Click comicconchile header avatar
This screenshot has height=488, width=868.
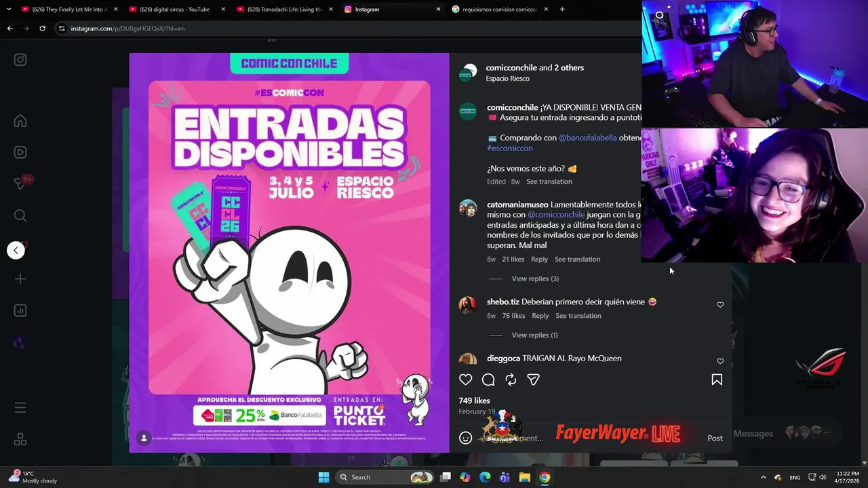(x=467, y=73)
